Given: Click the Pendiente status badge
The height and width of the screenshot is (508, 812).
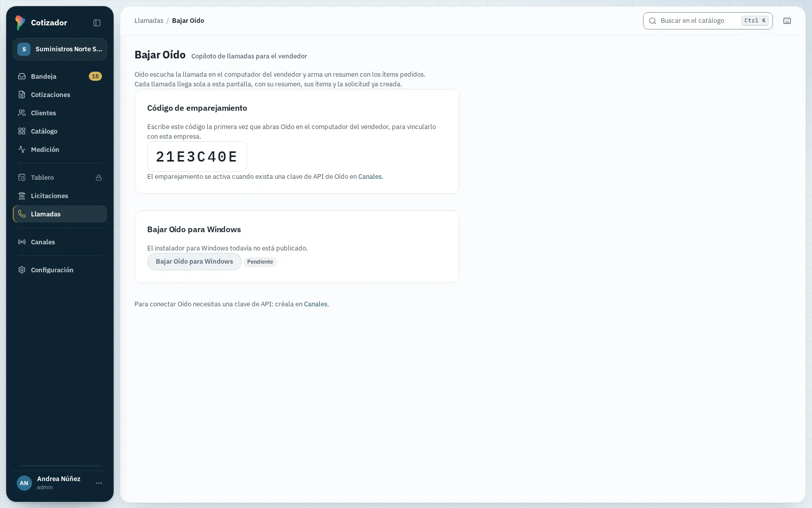Looking at the screenshot, I should pyautogui.click(x=260, y=262).
